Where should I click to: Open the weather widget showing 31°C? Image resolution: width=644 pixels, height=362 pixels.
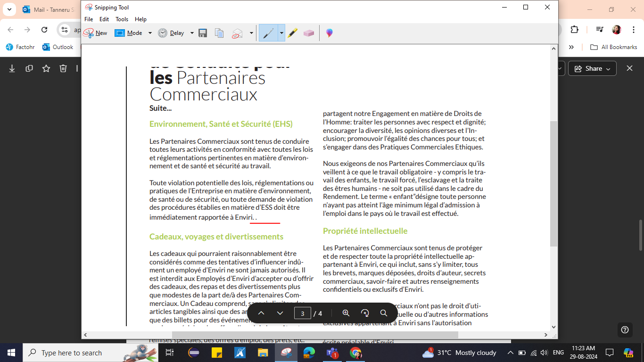[x=460, y=353]
